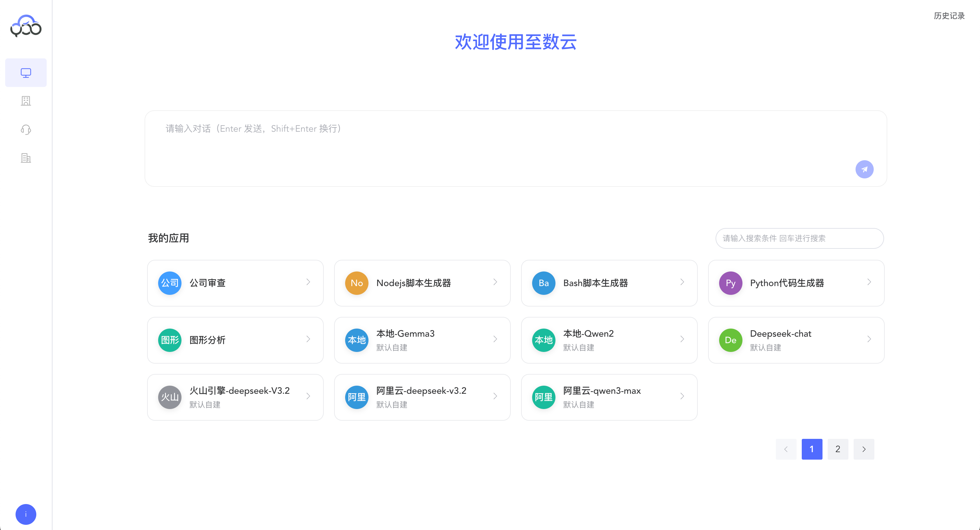Expand the Nodejs脚本生成器 card arrow
This screenshot has width=980, height=530.
click(x=495, y=282)
